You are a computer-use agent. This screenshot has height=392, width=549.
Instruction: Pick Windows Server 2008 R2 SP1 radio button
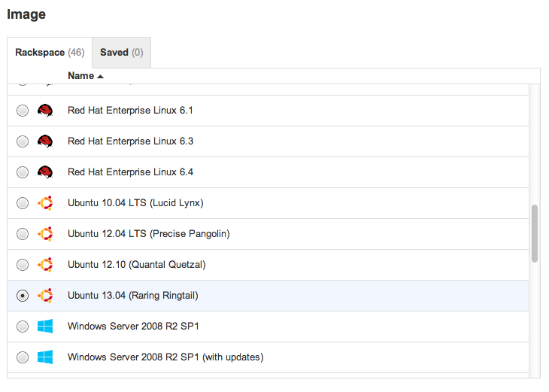(23, 327)
